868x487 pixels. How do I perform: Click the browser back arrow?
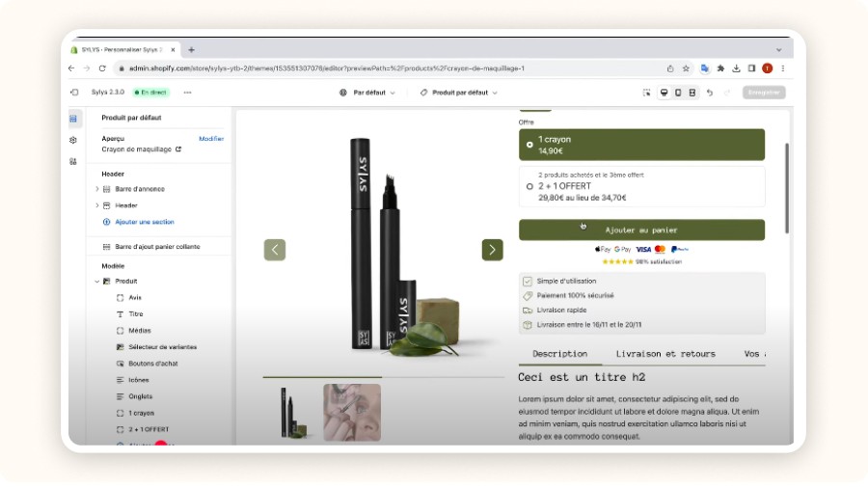pos(71,68)
